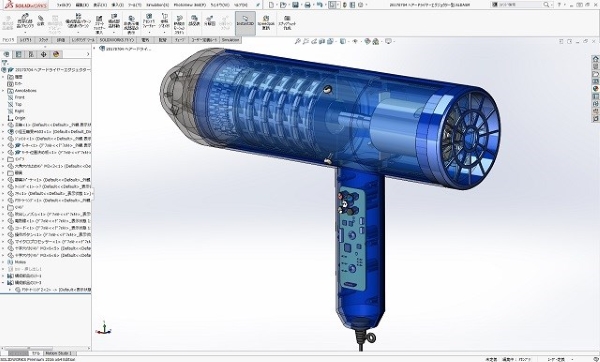Image resolution: width=600 pixels, height=362 pixels.
Task: Open the FeatureManager design tree tab icon
Action: pyautogui.click(x=7, y=54)
